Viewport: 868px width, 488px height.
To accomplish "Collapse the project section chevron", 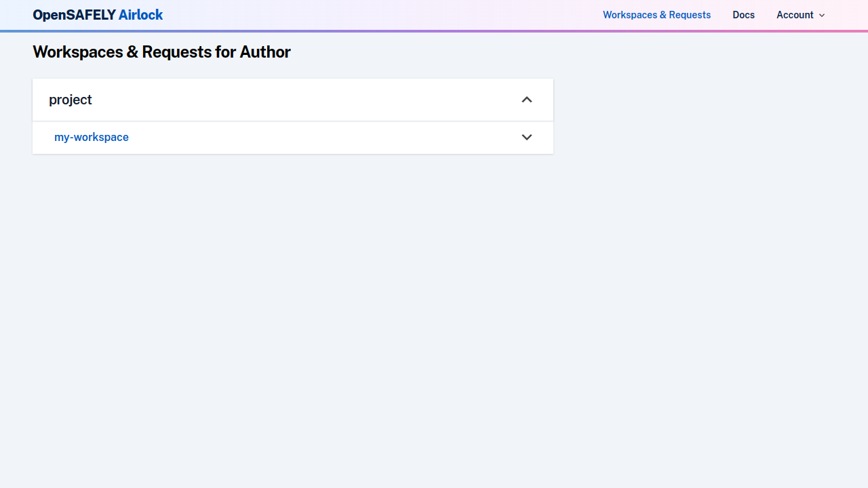I will click(x=527, y=100).
